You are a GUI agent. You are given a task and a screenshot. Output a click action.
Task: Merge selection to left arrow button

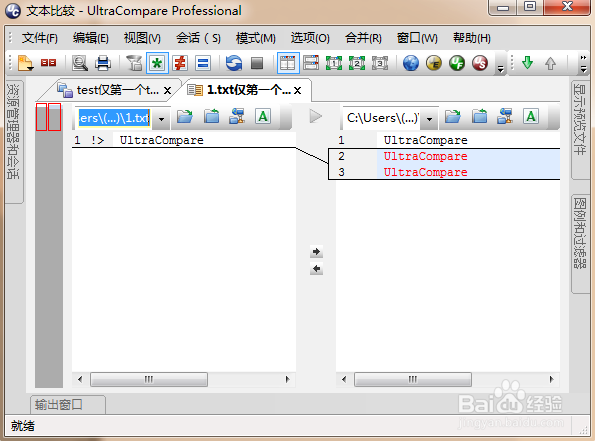pos(316,269)
